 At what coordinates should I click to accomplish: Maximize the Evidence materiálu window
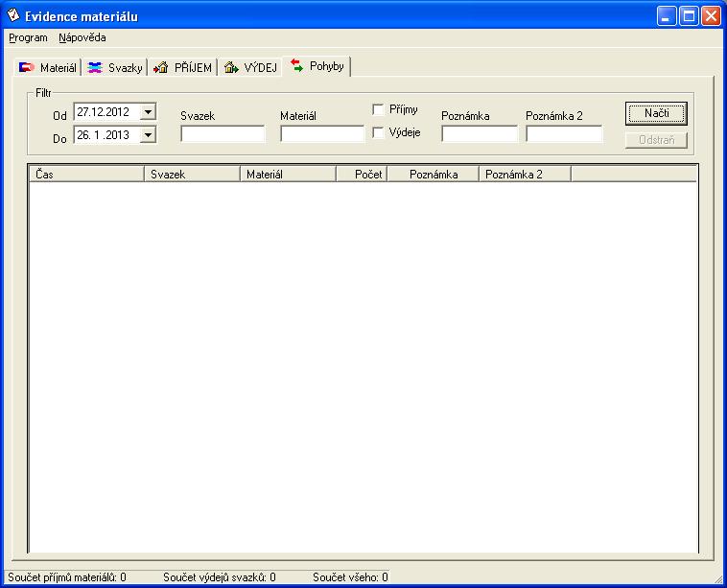(x=689, y=16)
